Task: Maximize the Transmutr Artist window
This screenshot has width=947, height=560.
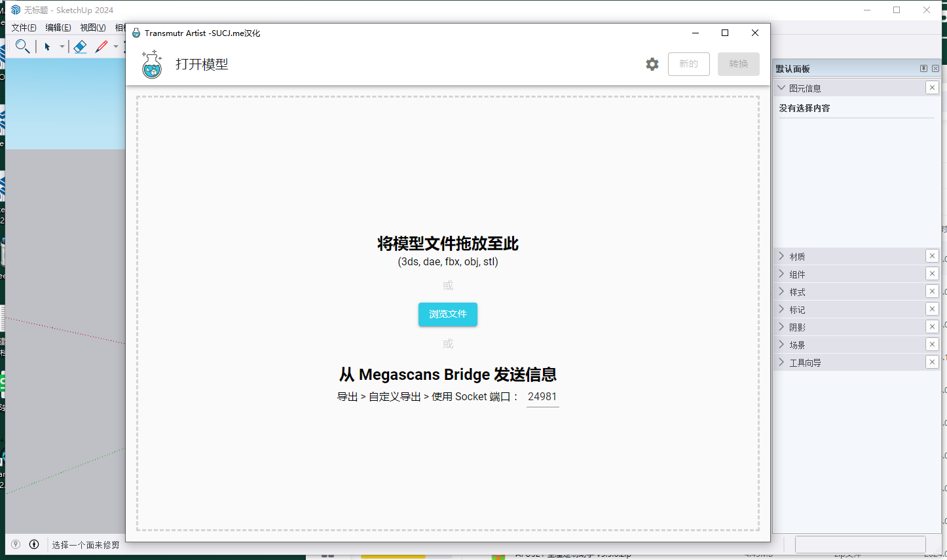Action: click(x=725, y=33)
